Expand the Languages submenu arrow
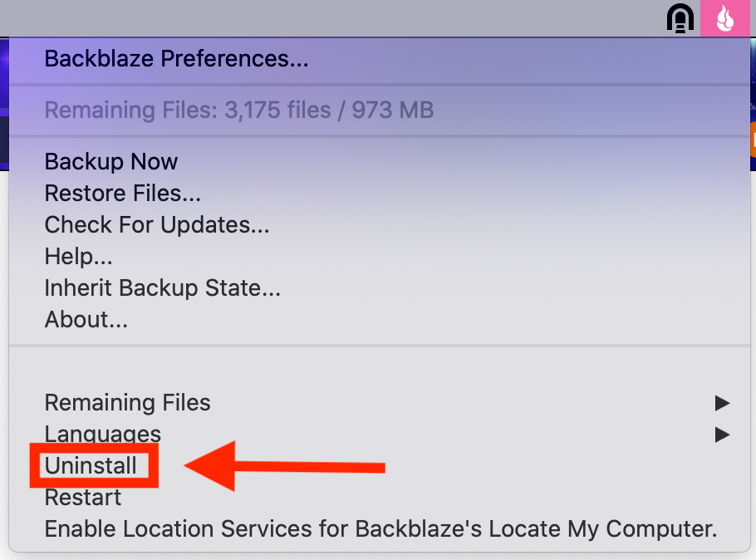The height and width of the screenshot is (560, 756). point(722,435)
